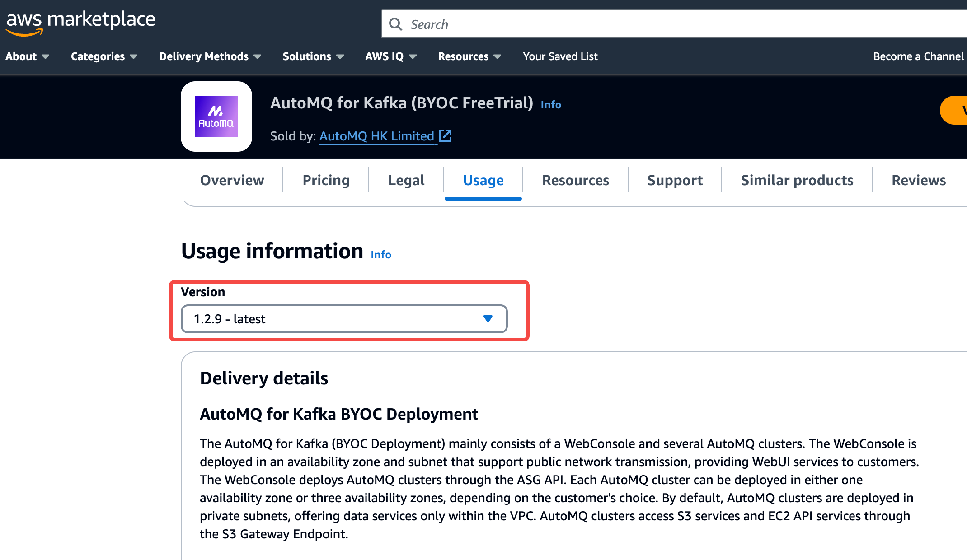Image resolution: width=967 pixels, height=560 pixels.
Task: Click the Sold by: label
Action: (293, 136)
